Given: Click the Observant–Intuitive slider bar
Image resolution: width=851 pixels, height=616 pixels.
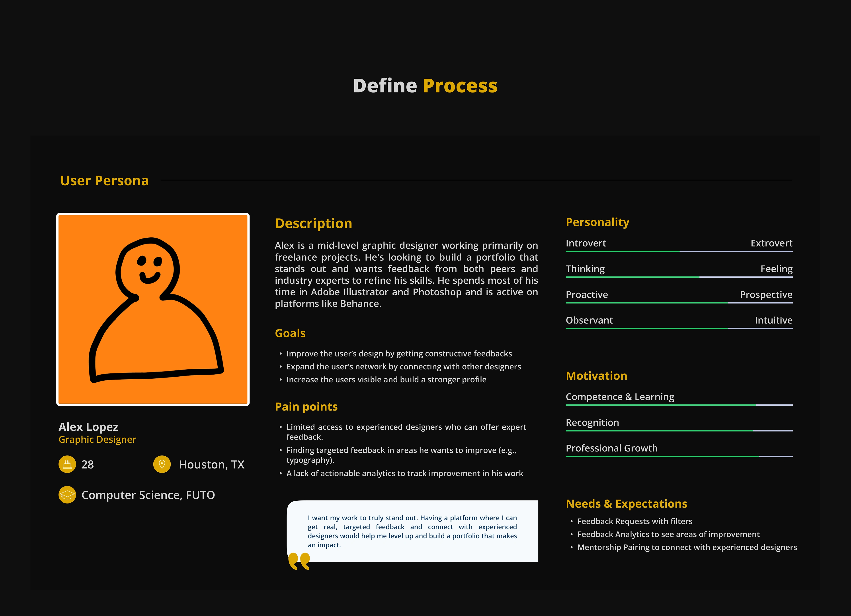Looking at the screenshot, I should click(x=679, y=328).
